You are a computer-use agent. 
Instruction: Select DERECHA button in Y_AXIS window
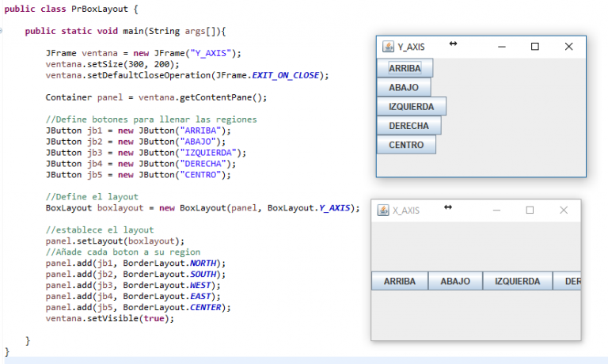(x=409, y=126)
